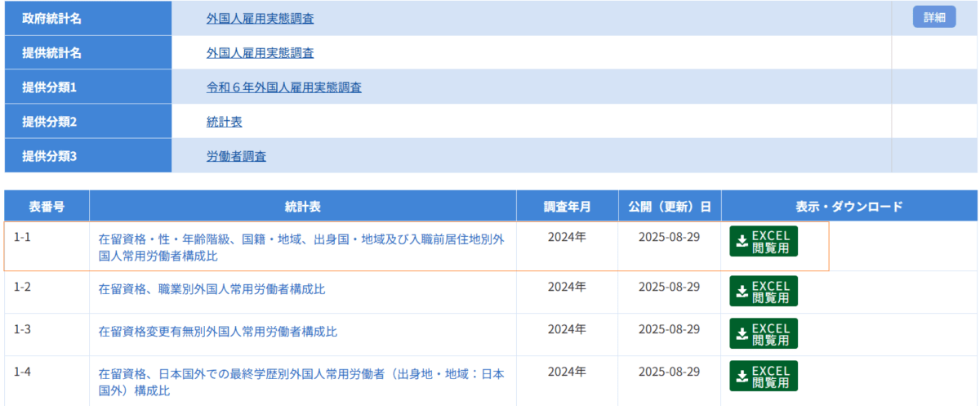Click the 公開（更新）日 column header
The width and height of the screenshot is (980, 406).
[669, 207]
